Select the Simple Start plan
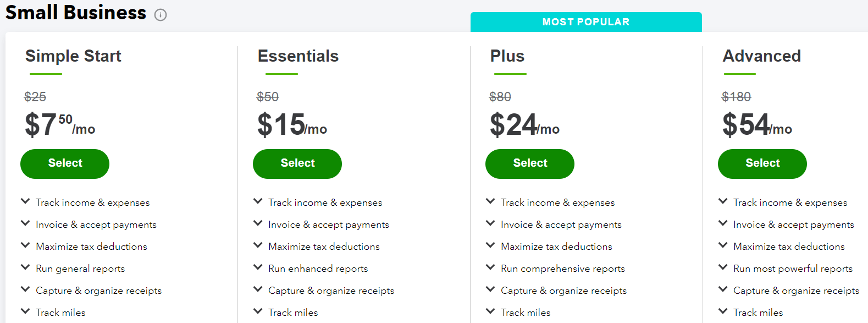 [x=64, y=163]
